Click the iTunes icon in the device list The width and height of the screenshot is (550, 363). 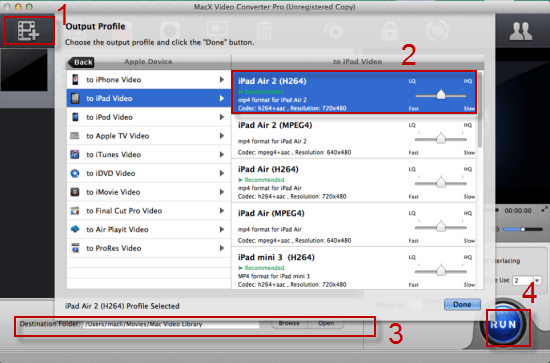[75, 154]
